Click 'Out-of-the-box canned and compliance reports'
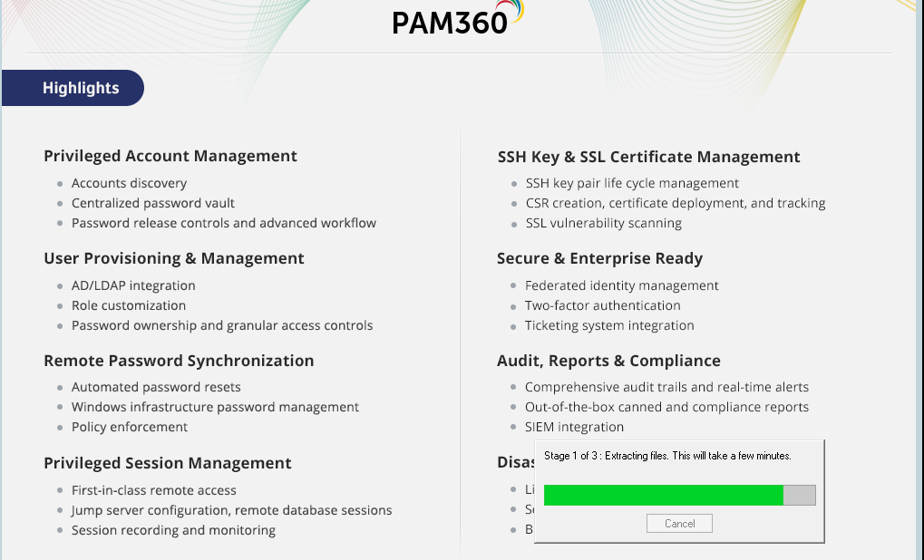 coord(667,407)
